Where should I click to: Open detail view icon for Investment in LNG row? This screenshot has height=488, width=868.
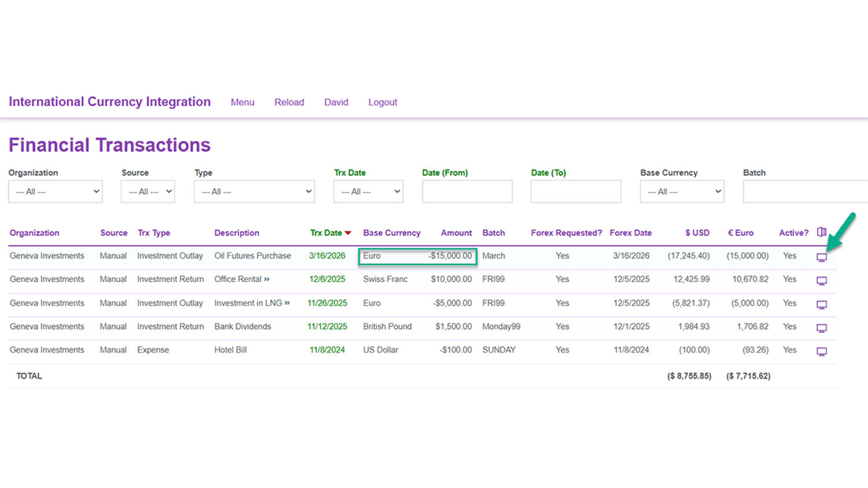(x=822, y=305)
